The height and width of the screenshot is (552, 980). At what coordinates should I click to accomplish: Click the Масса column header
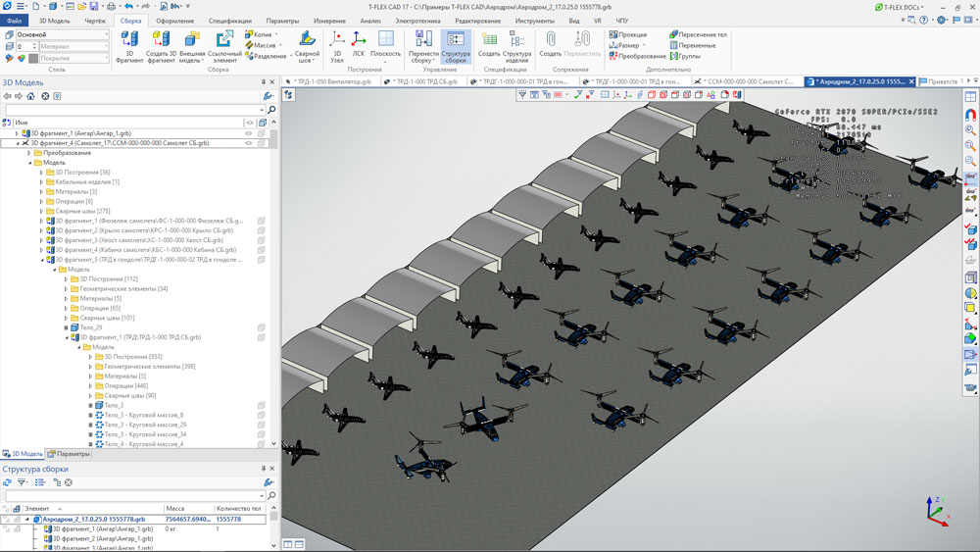[x=187, y=508]
